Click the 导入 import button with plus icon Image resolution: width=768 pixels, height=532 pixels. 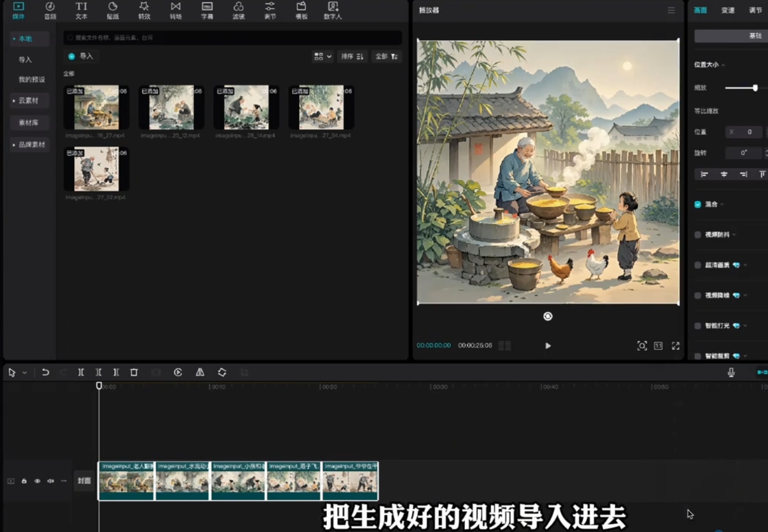(80, 56)
